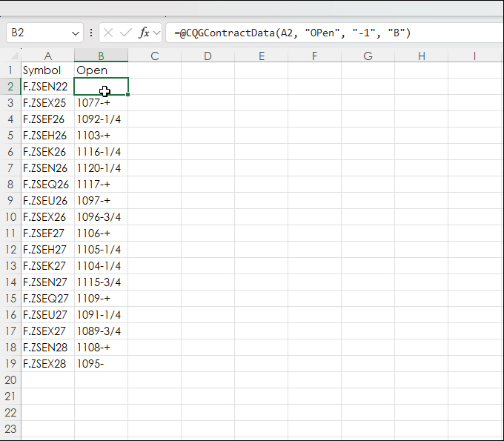The width and height of the screenshot is (504, 441).
Task: Open the Insert Function fx dialog
Action: tap(145, 33)
